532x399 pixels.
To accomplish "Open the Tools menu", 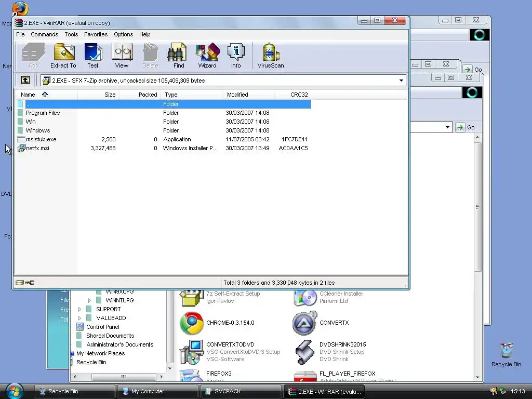I will [x=71, y=34].
